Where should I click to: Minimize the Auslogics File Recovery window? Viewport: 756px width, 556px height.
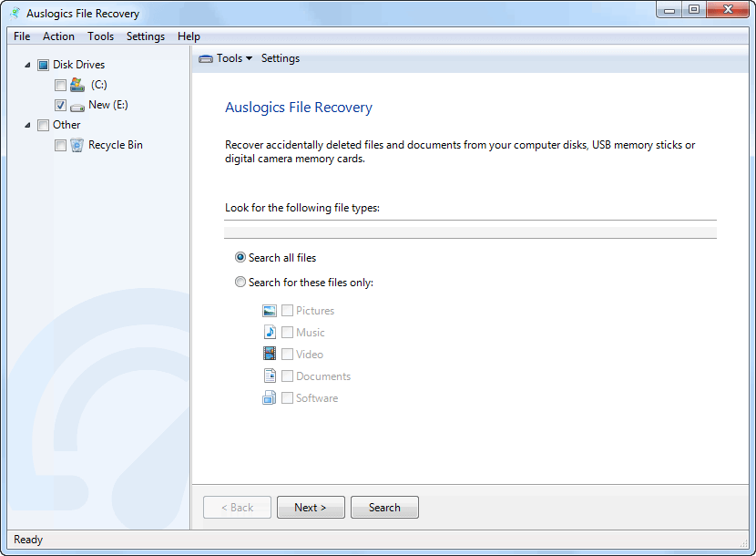tap(669, 10)
